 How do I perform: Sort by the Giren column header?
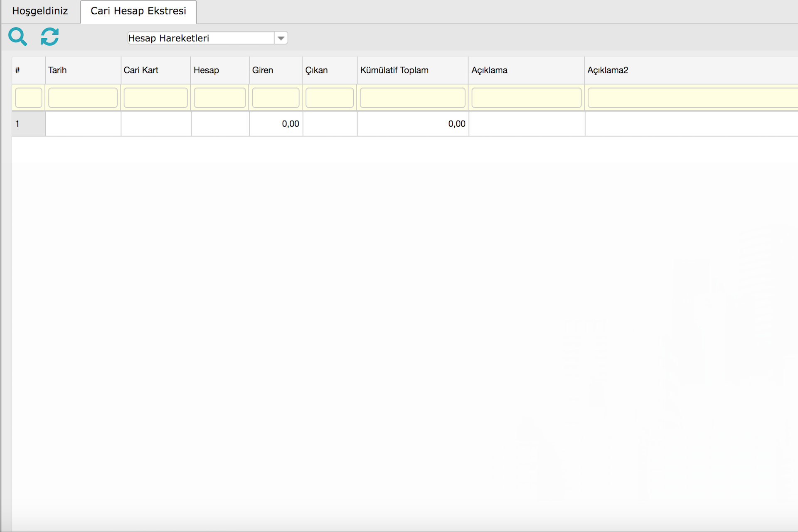point(275,70)
